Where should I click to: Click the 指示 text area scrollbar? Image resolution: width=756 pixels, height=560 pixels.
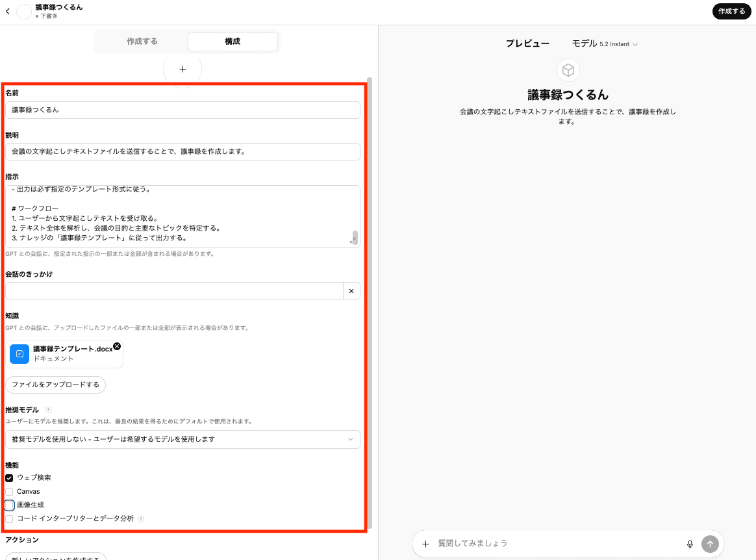(355, 237)
